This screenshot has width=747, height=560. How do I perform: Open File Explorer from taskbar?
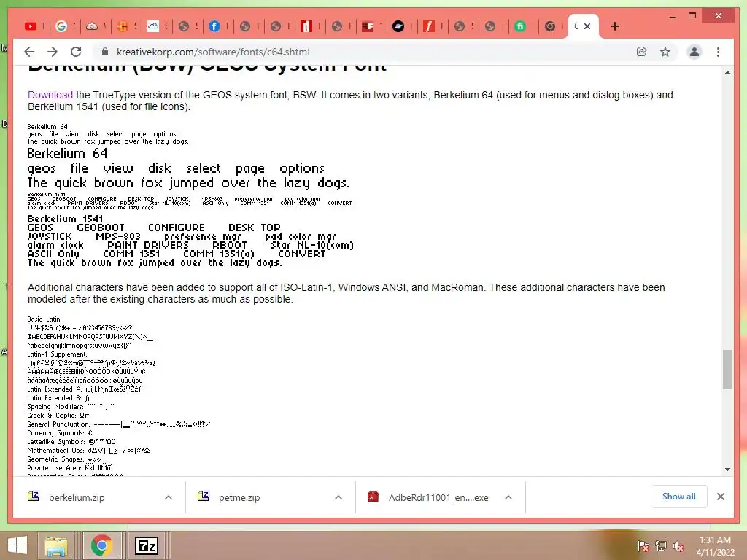57,545
